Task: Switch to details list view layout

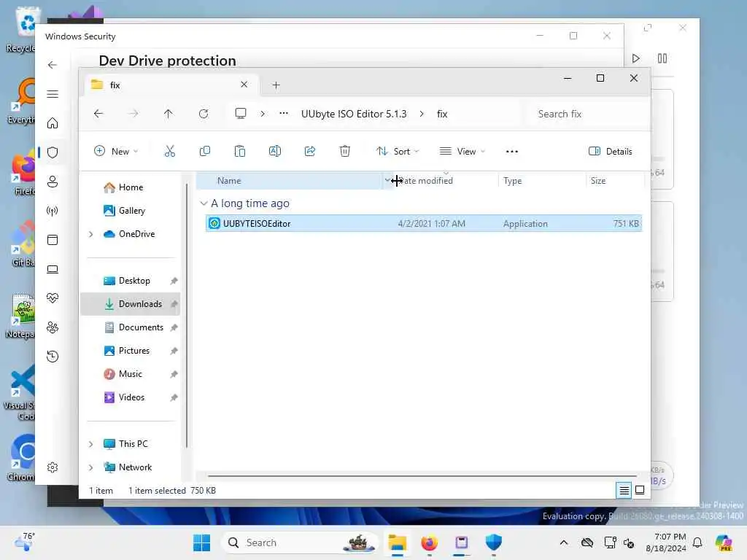Action: (624, 490)
